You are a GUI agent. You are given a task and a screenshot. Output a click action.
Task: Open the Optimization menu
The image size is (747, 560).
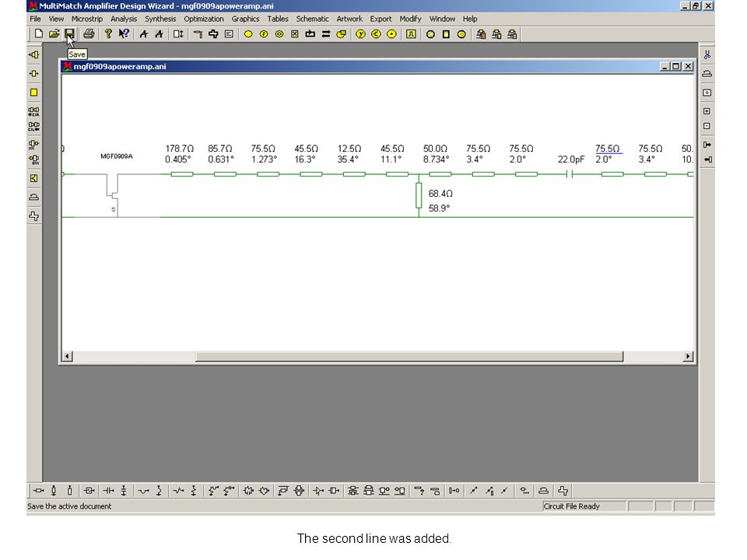coord(204,19)
